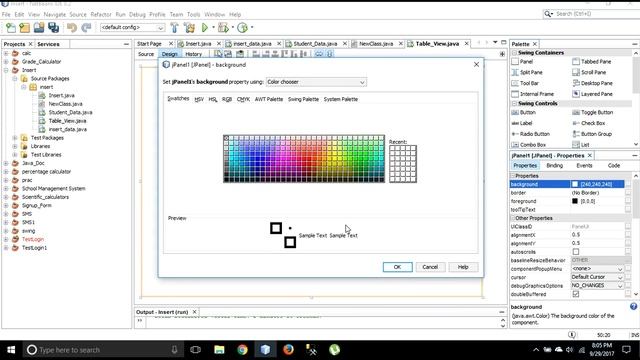Open Table_View.java in the Projects tree
This screenshot has width=640, height=360.
(67, 121)
